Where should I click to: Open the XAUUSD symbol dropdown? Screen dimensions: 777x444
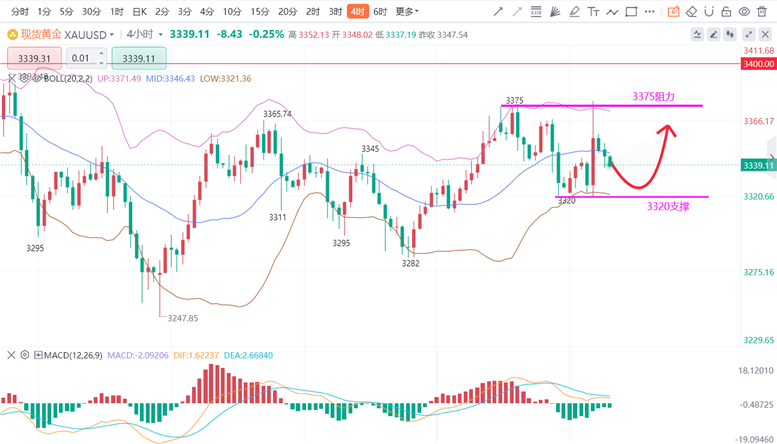tap(111, 35)
